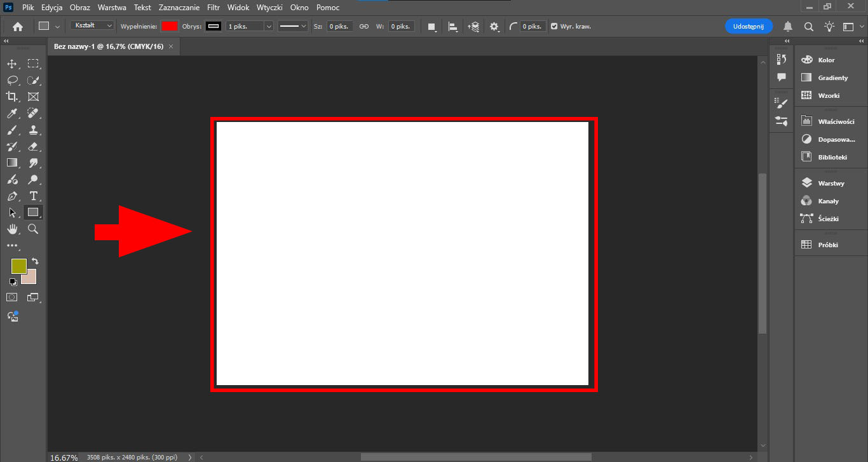
Task: Click the red Wypełnienie fill swatch
Action: [x=169, y=26]
